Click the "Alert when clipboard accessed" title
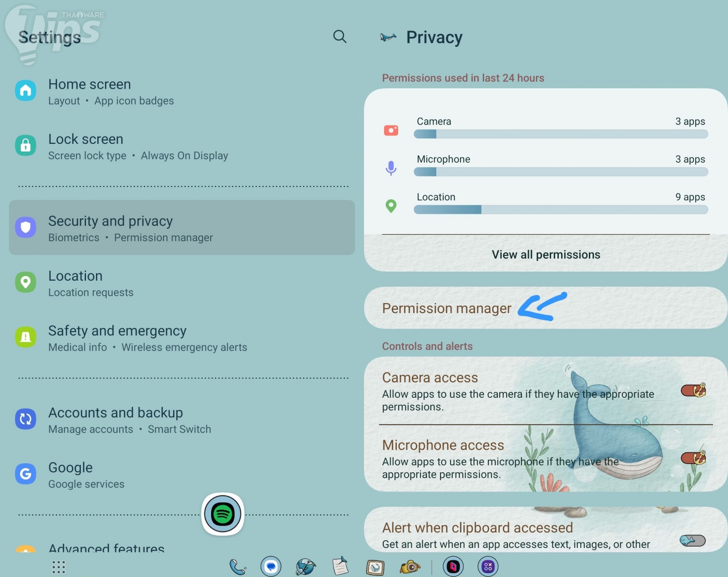This screenshot has width=728, height=577. click(478, 527)
